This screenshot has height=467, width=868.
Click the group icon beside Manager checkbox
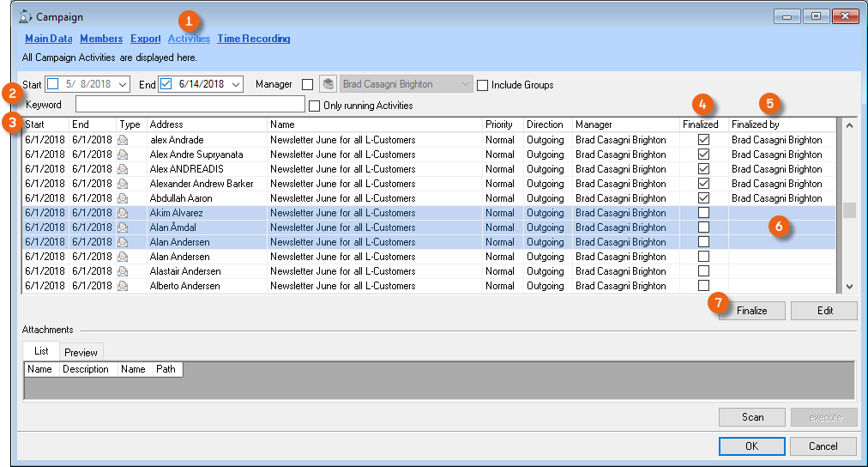coord(328,84)
